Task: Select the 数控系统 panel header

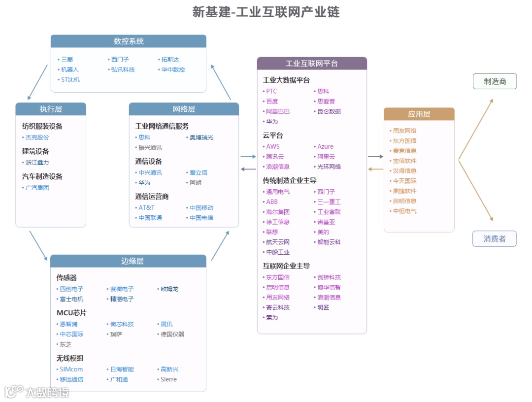Action: pyautogui.click(x=128, y=41)
